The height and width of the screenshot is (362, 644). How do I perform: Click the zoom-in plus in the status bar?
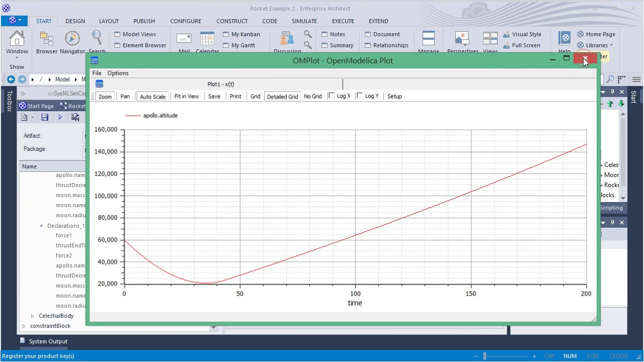tap(534, 356)
